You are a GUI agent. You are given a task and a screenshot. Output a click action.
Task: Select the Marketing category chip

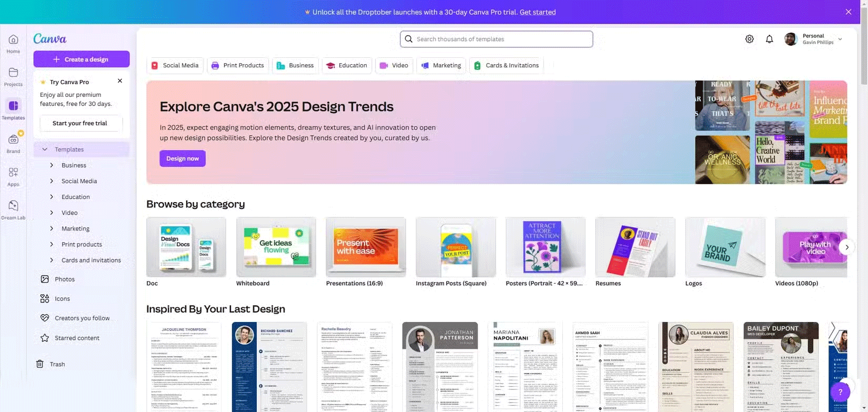point(441,65)
